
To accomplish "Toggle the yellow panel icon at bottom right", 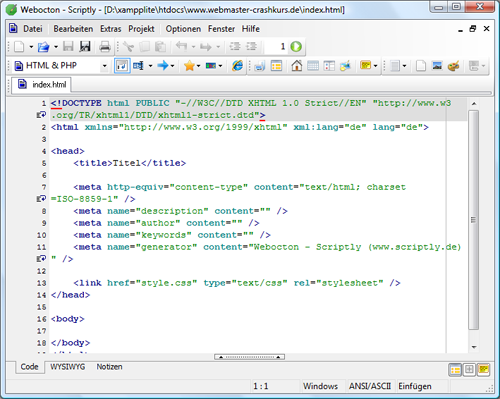I will point(483,370).
